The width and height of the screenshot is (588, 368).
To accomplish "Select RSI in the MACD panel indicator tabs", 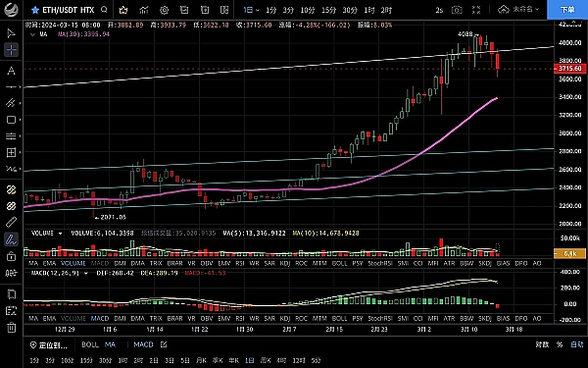I will point(240,318).
